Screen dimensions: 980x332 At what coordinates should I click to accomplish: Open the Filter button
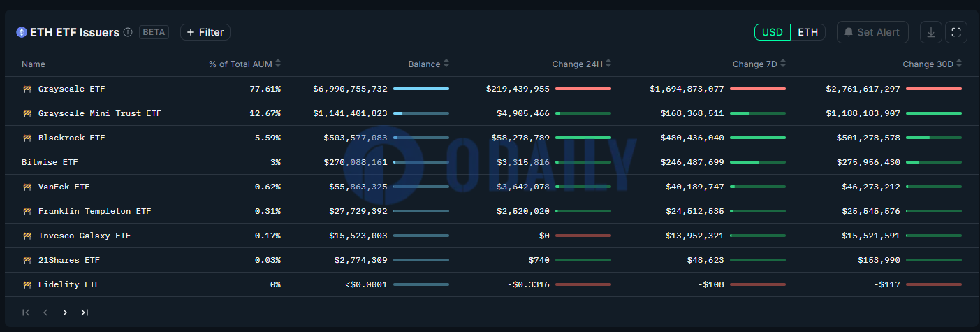pyautogui.click(x=205, y=32)
